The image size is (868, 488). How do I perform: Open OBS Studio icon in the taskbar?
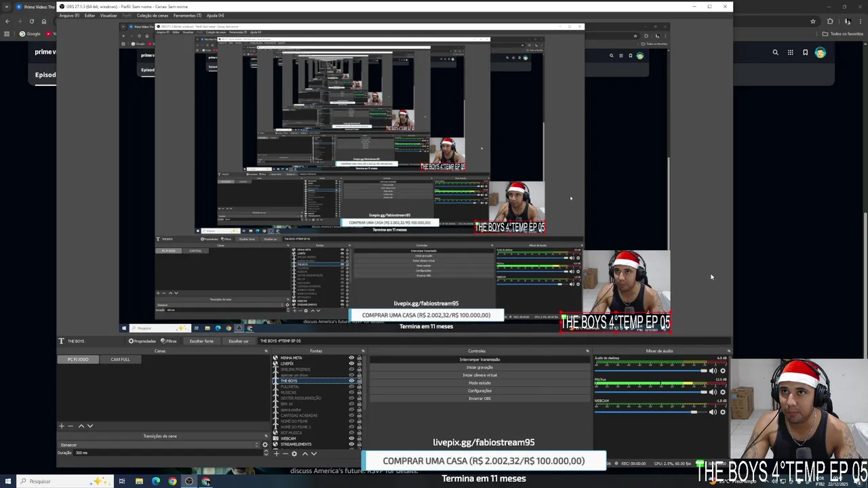(x=189, y=481)
